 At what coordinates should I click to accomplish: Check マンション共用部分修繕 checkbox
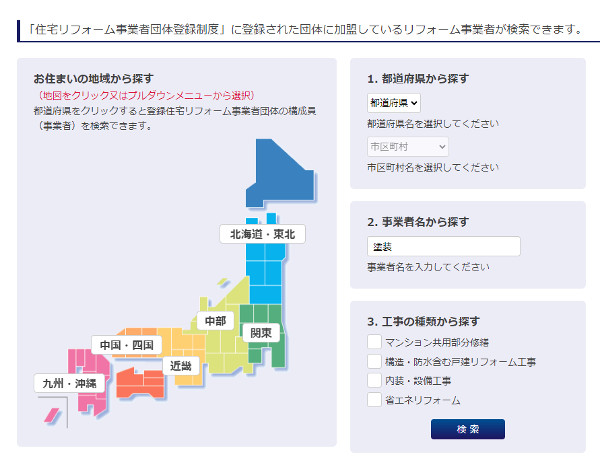tap(374, 341)
